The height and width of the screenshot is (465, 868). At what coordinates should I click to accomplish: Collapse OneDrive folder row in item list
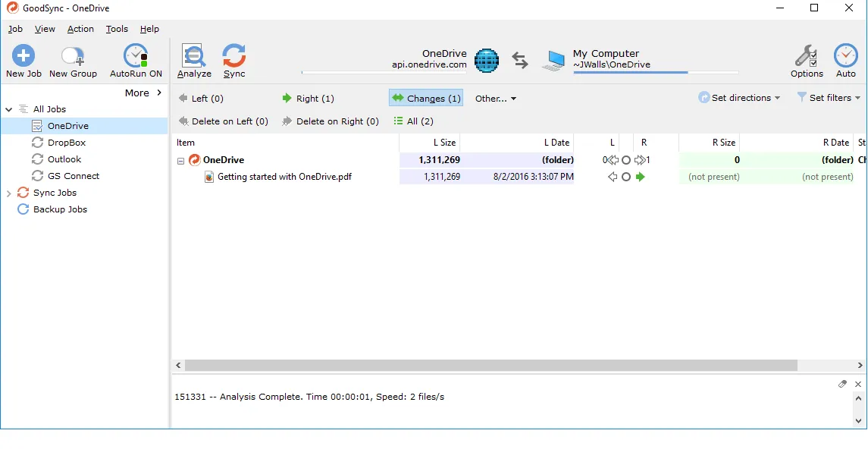(180, 161)
